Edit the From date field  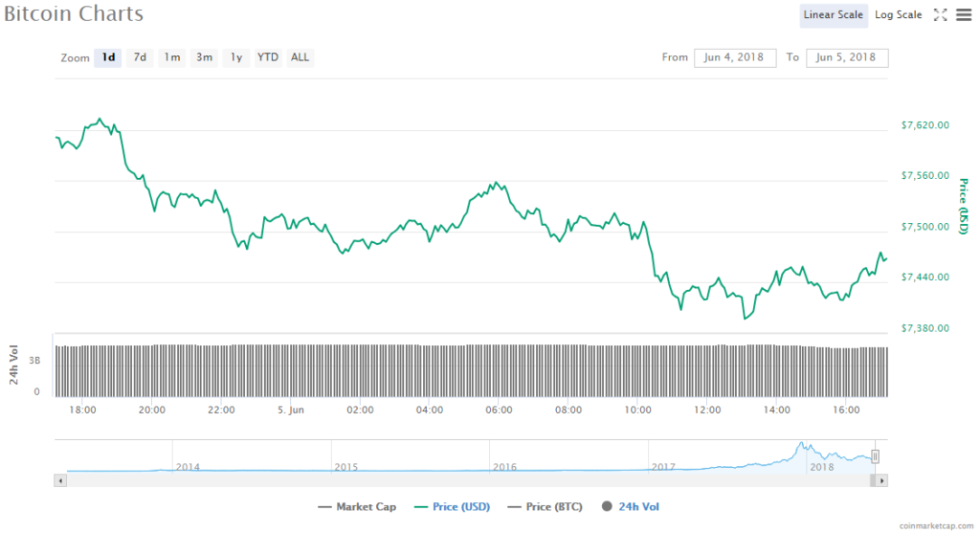point(735,57)
